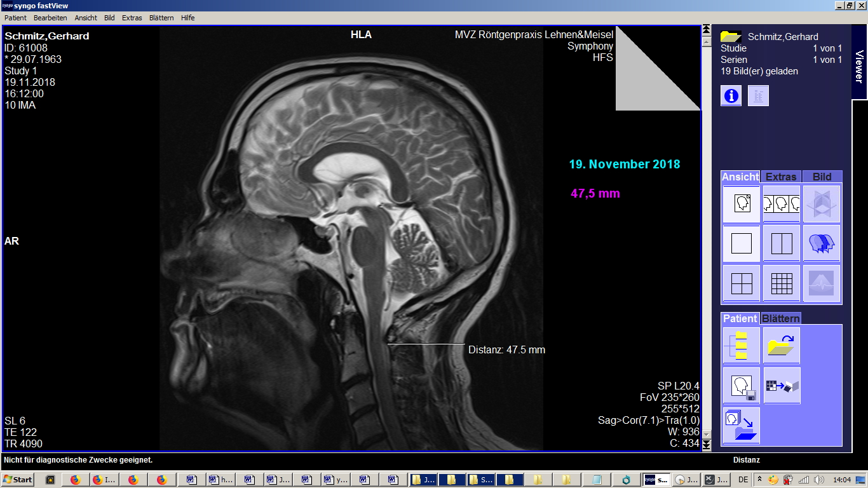Select the single-image layout icon
The height and width of the screenshot is (488, 868).
click(x=741, y=244)
